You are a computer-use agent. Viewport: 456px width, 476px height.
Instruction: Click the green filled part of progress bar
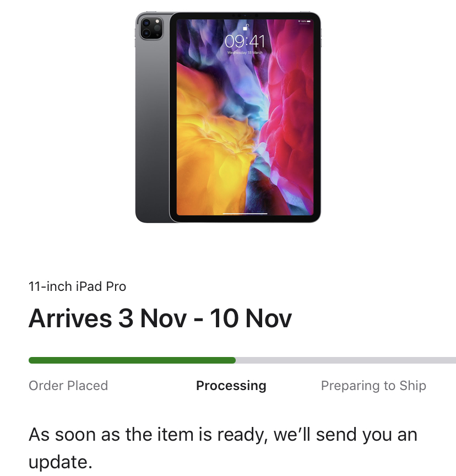[132, 360]
